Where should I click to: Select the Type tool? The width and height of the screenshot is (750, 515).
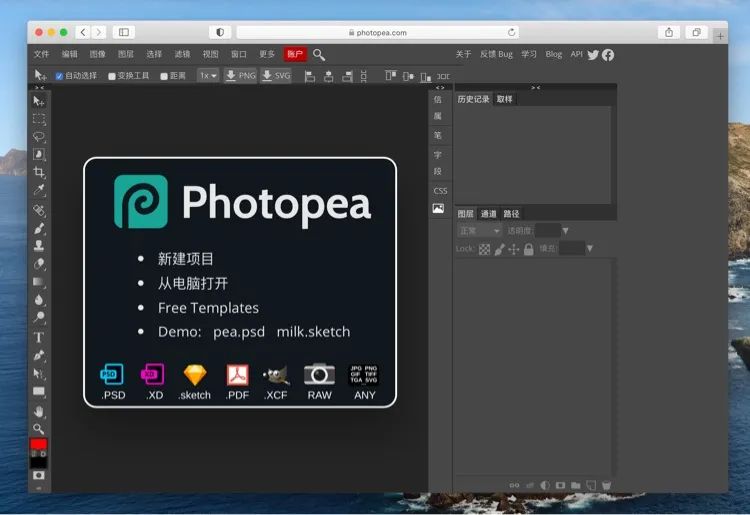click(x=39, y=338)
